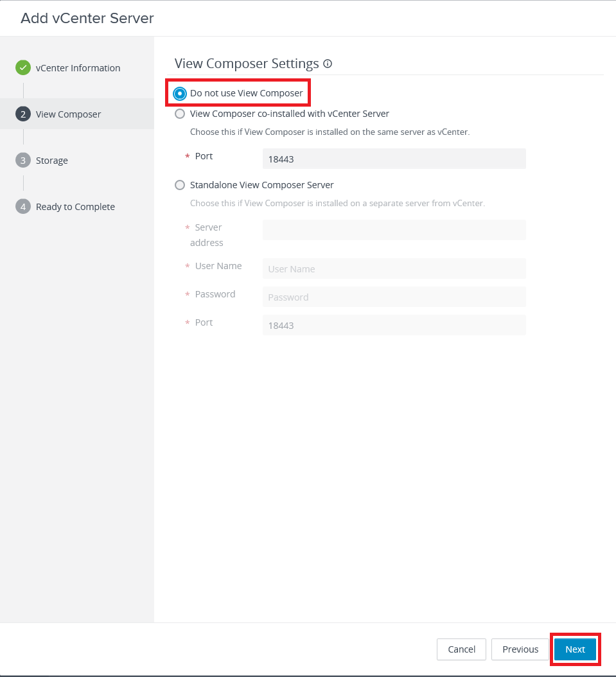Go to the View Composer step
616x677 pixels.
(x=68, y=114)
